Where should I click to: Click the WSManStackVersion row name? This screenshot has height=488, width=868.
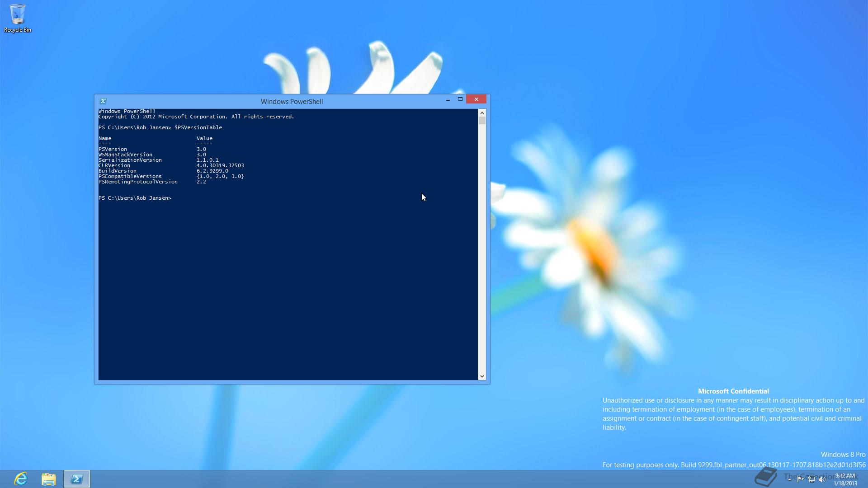[x=125, y=155]
